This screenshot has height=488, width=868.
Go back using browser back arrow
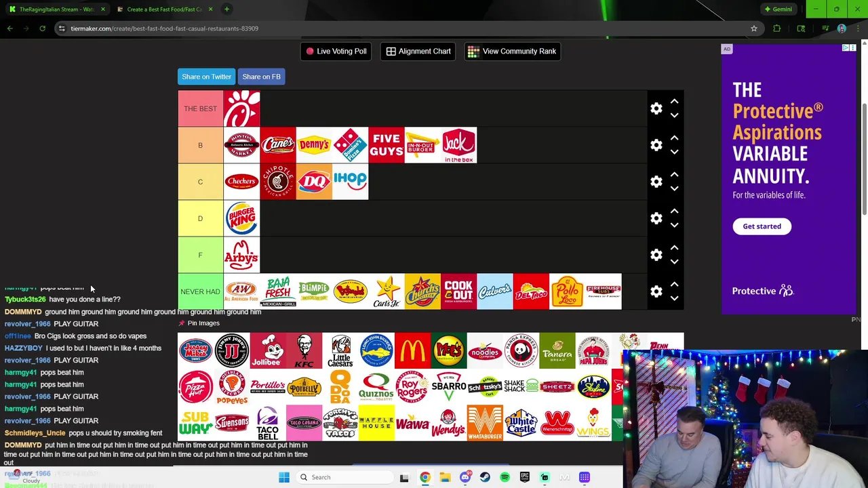pyautogui.click(x=9, y=28)
